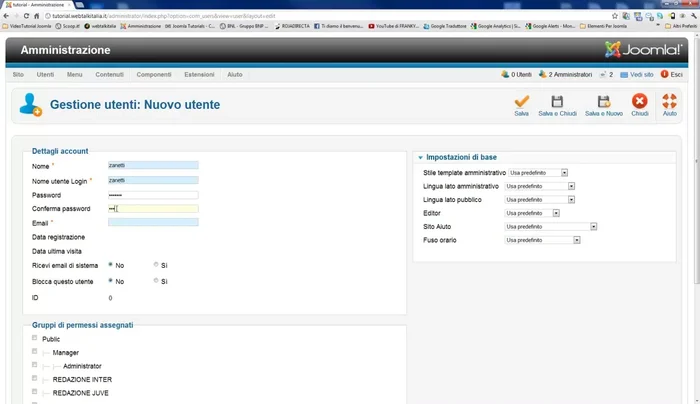Viewport: 700px width, 404px height.
Task: Click the Salva e Nuovo icon
Action: coord(603,102)
